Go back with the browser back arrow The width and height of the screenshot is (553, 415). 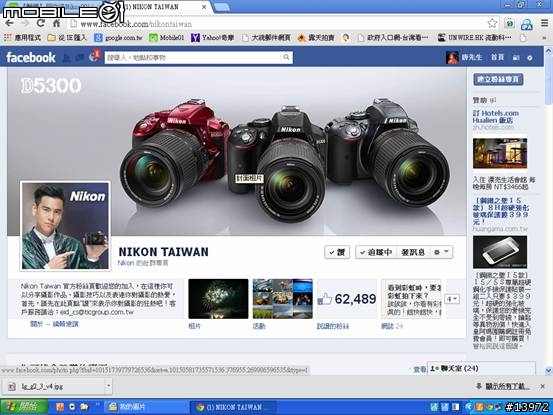[9, 24]
